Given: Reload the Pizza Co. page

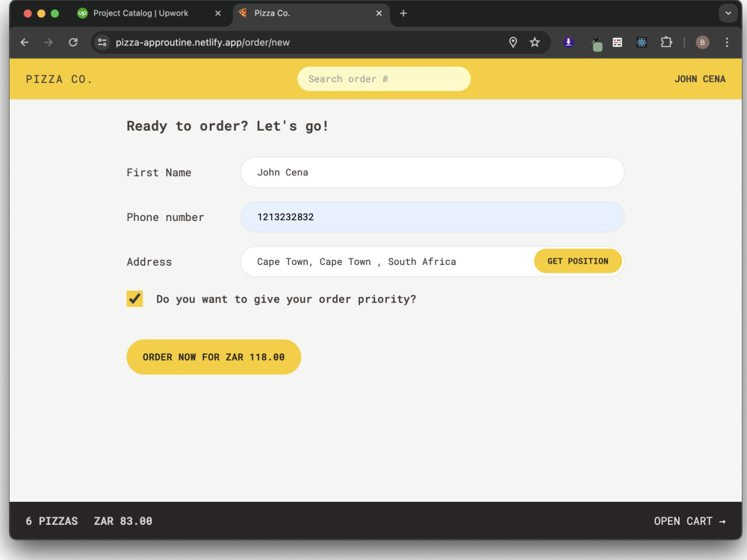Looking at the screenshot, I should coord(73,43).
